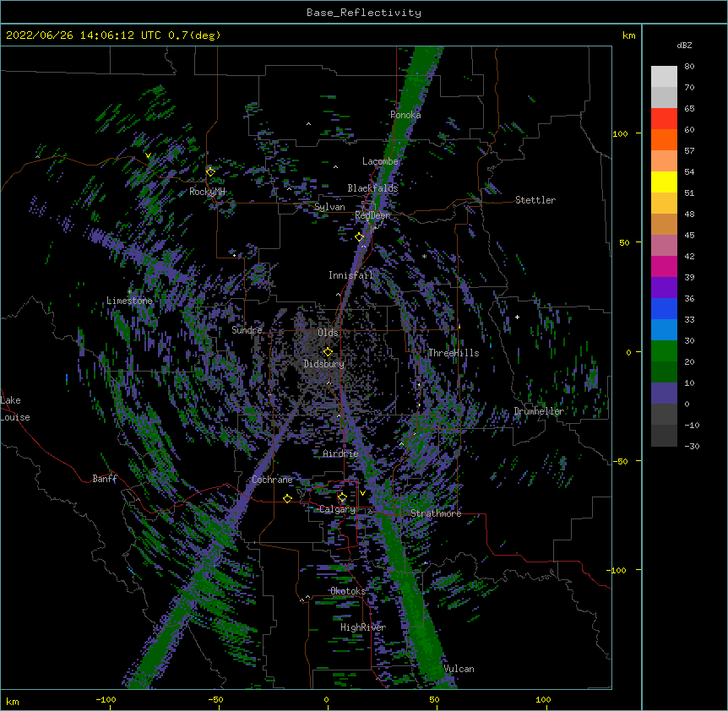728x711 pixels.
Task: Select the dark gray -10 dBZ legend swatch
Action: click(664, 436)
